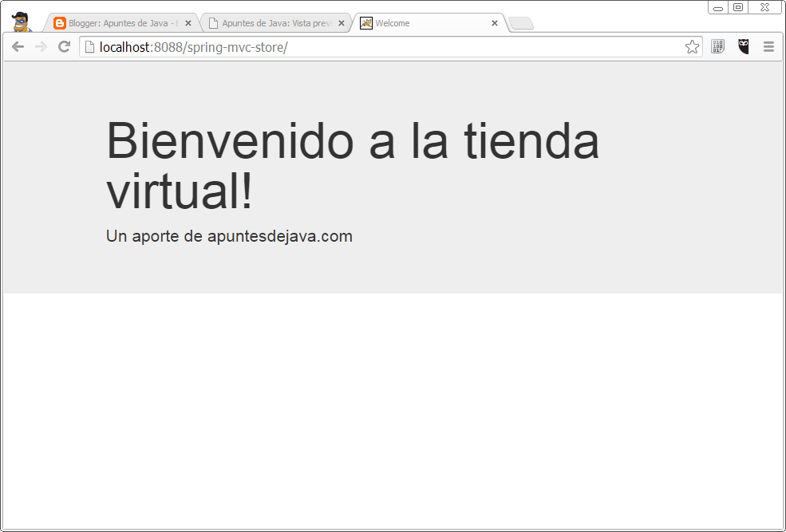
Task: Close the Welcome tab
Action: point(494,23)
